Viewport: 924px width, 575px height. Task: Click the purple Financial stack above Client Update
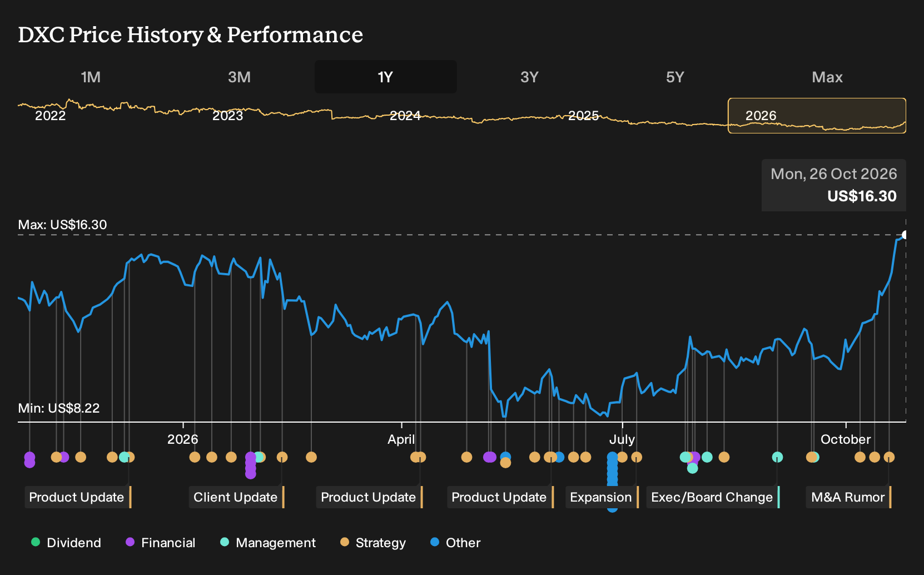251,465
